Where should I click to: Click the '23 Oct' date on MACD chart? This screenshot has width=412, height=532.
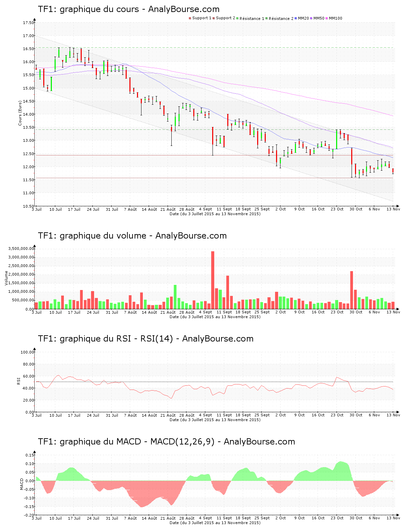pyautogui.click(x=337, y=518)
